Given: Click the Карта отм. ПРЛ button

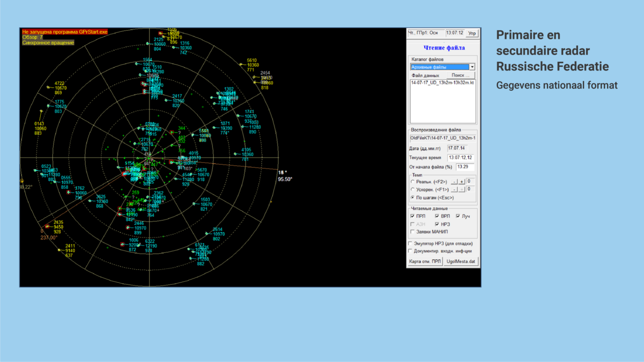Looking at the screenshot, I should click(425, 262).
